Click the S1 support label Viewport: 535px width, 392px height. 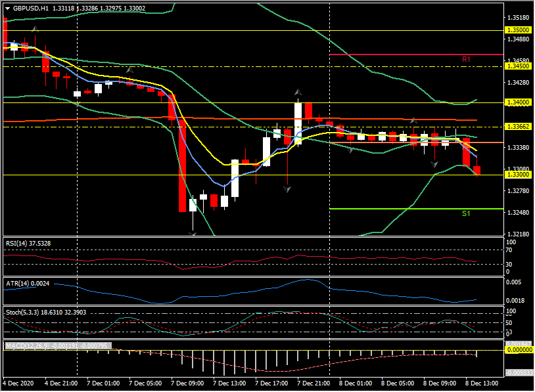(x=466, y=213)
